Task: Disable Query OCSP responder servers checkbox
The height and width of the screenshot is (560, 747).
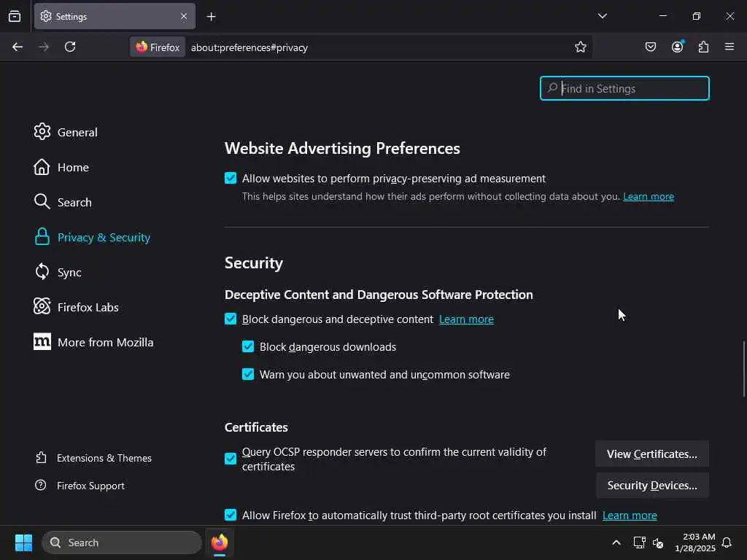Action: [x=231, y=459]
